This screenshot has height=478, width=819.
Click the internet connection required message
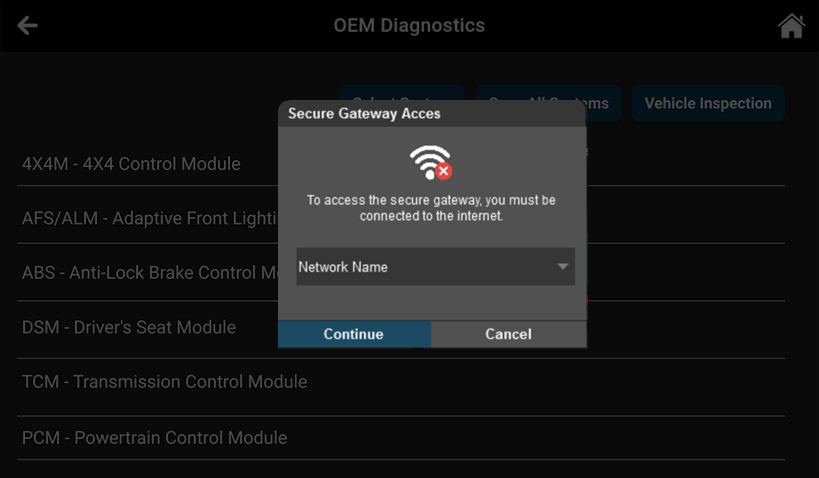431,208
